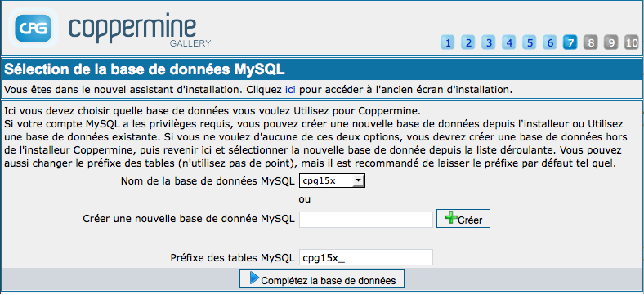The image size is (644, 294).
Task: Click the dropdown arrow next to cpg15x
Action: [358, 180]
